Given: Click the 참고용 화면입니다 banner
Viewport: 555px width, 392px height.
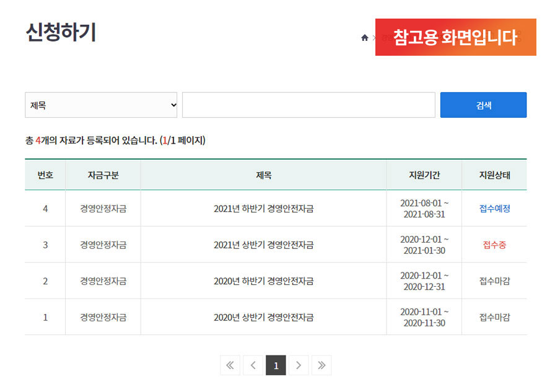Looking at the screenshot, I should pos(455,37).
